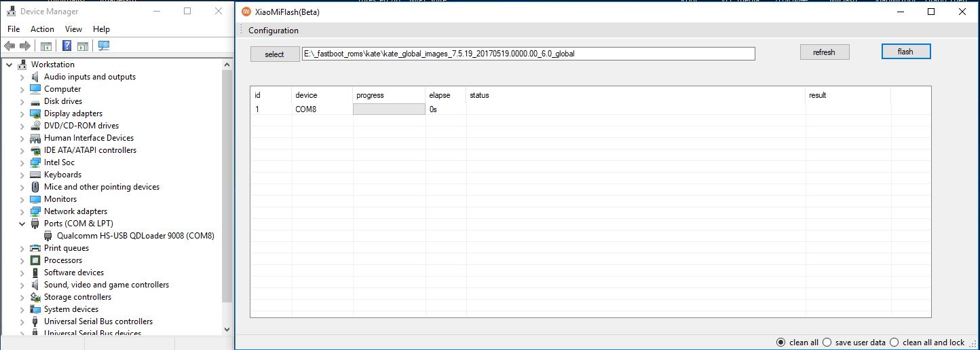Viewport: 980px width, 350px height.
Task: Click the Qualcomm HS-USB QDLoader port icon
Action: [48, 236]
